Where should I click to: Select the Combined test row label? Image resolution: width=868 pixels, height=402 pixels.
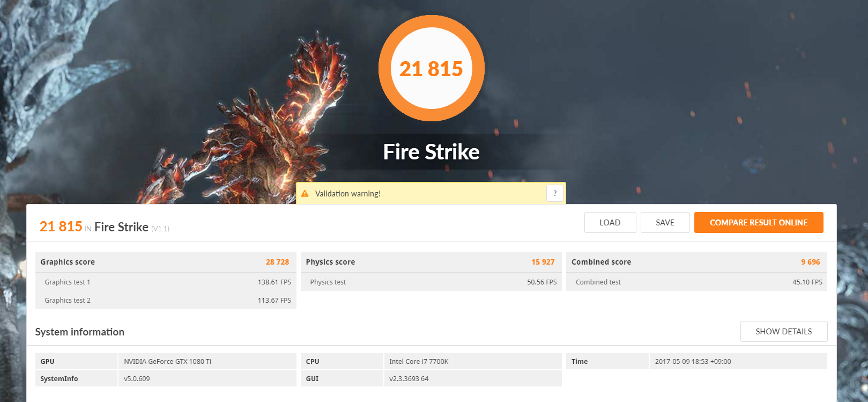pyautogui.click(x=598, y=282)
